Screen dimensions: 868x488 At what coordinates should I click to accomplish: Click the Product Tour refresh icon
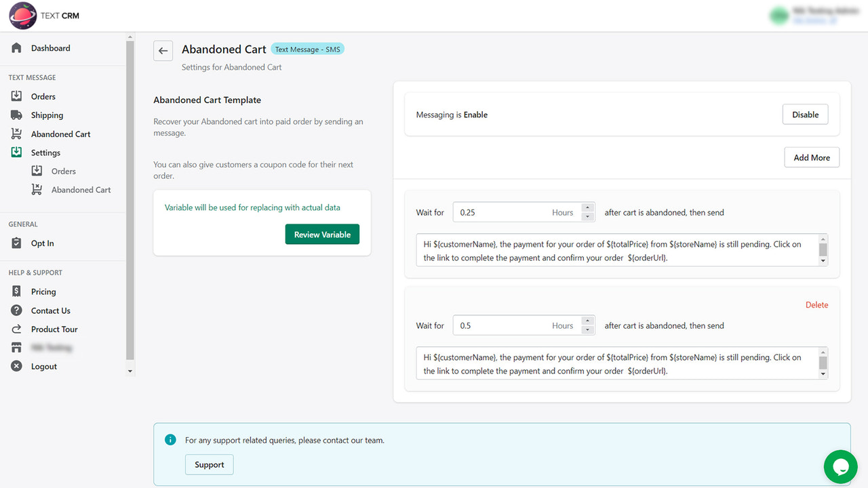point(16,329)
